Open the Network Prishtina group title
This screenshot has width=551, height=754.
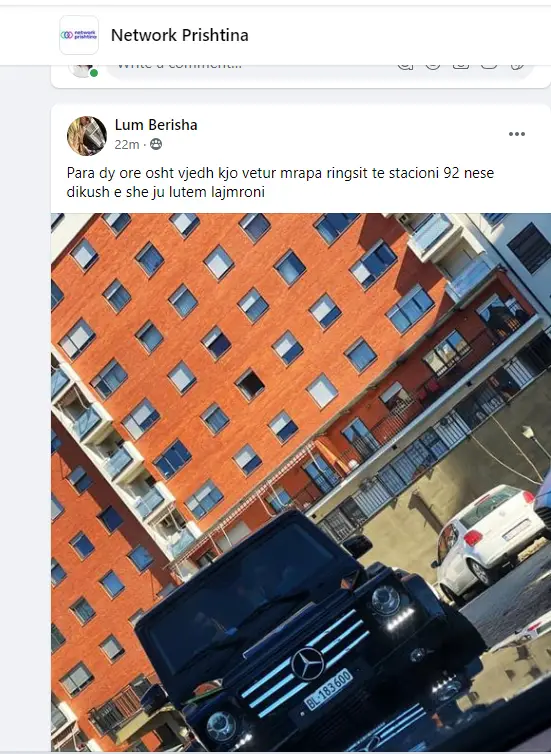click(180, 35)
